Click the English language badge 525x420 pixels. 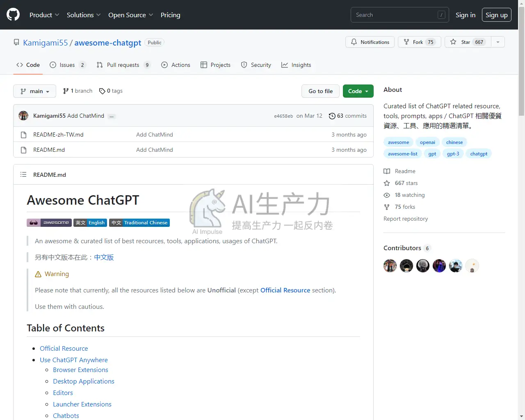coord(90,223)
